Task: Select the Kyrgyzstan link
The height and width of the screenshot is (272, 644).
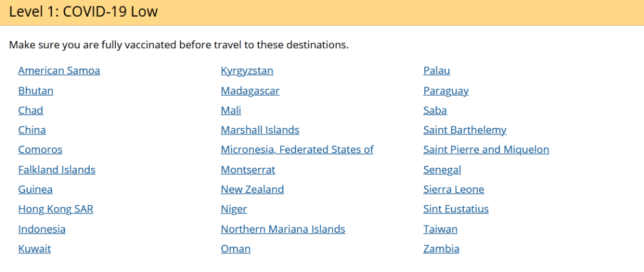Action: [247, 71]
